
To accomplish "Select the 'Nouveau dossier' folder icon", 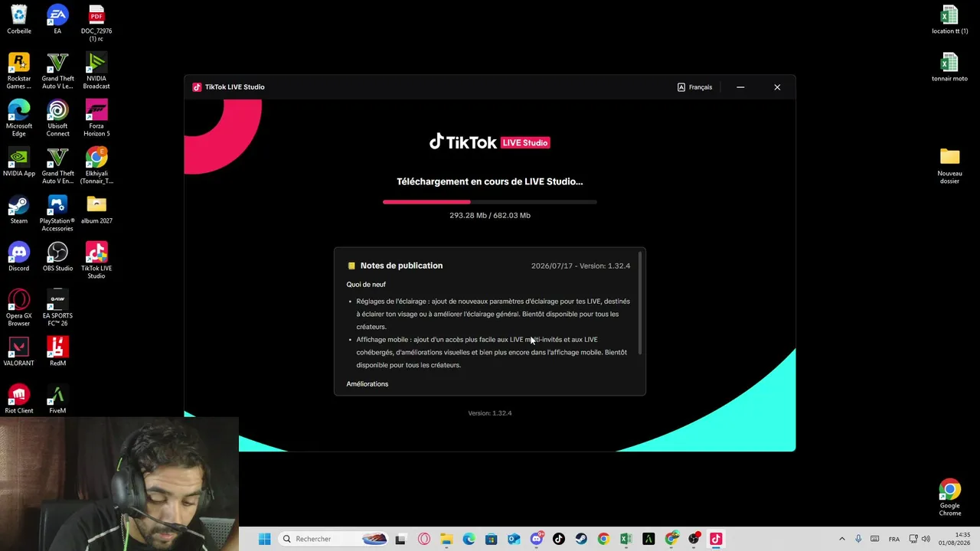I will point(949,166).
